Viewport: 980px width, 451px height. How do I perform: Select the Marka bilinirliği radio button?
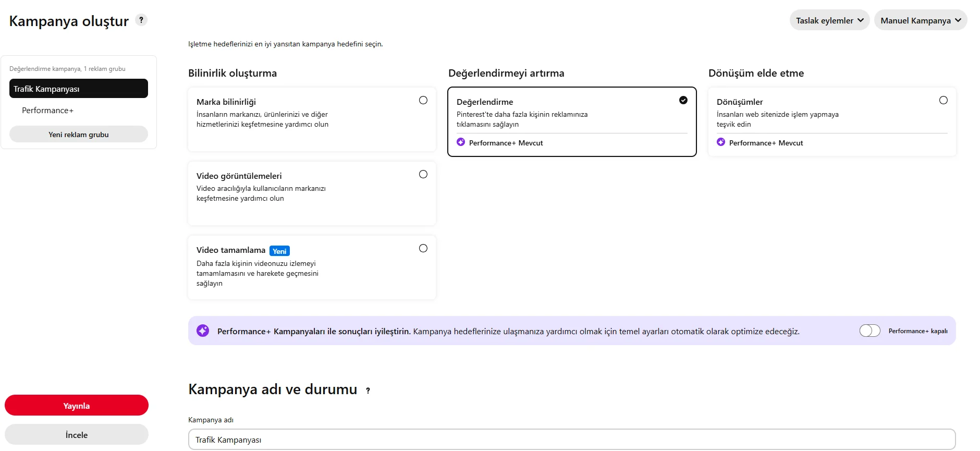[x=423, y=100]
